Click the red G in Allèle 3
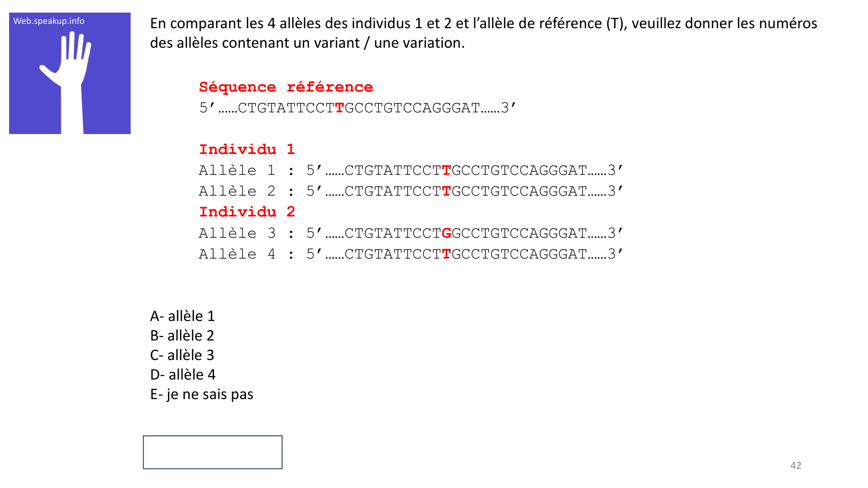This screenshot has width=868, height=488. point(446,233)
